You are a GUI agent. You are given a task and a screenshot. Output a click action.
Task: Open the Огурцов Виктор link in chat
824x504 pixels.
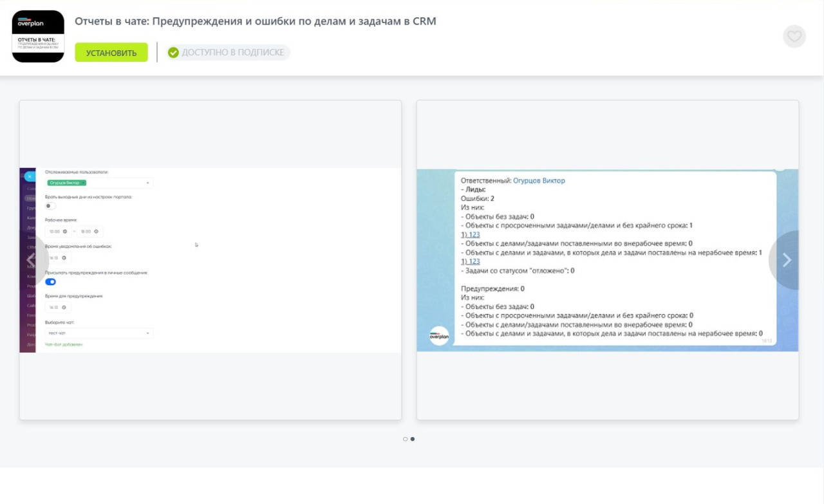539,181
